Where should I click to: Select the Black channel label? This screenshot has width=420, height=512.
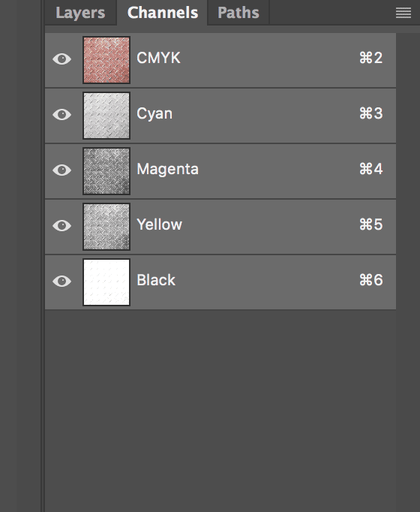click(156, 280)
